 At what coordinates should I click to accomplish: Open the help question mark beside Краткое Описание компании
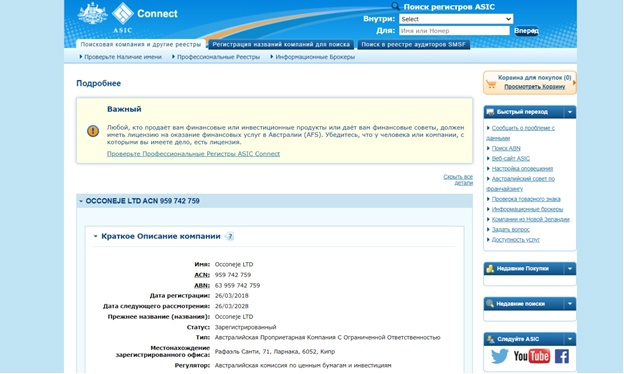coord(230,236)
